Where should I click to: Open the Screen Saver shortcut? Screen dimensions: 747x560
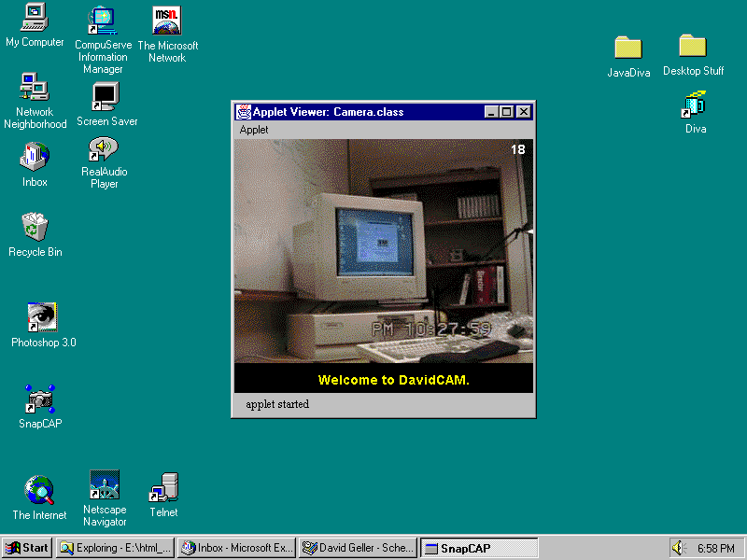pos(106,96)
